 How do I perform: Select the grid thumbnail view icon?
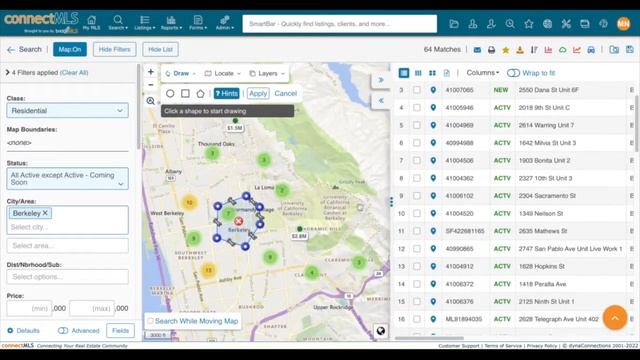pyautogui.click(x=432, y=73)
